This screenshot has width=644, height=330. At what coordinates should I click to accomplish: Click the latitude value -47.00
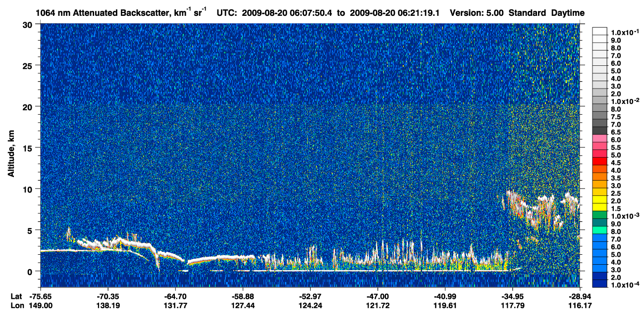tap(377, 296)
